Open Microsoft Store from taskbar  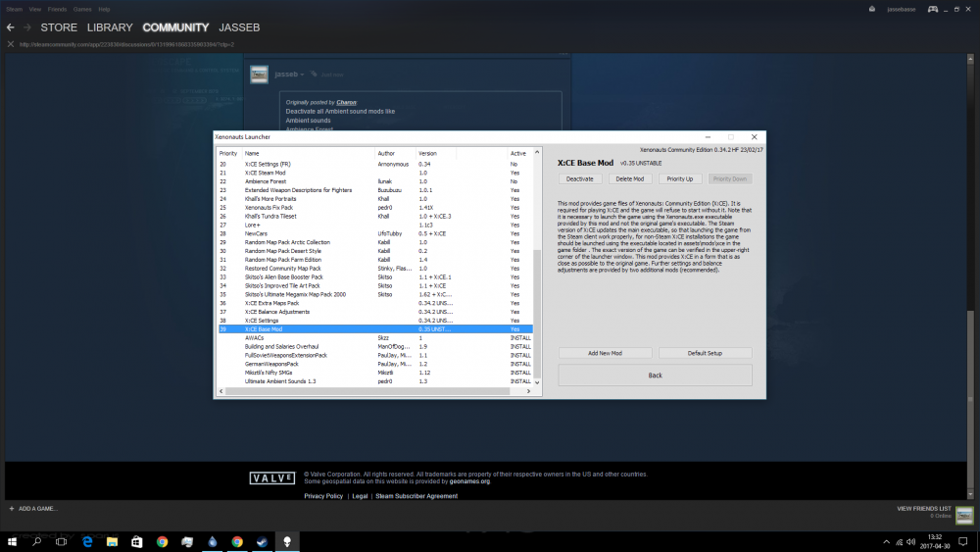pos(137,541)
